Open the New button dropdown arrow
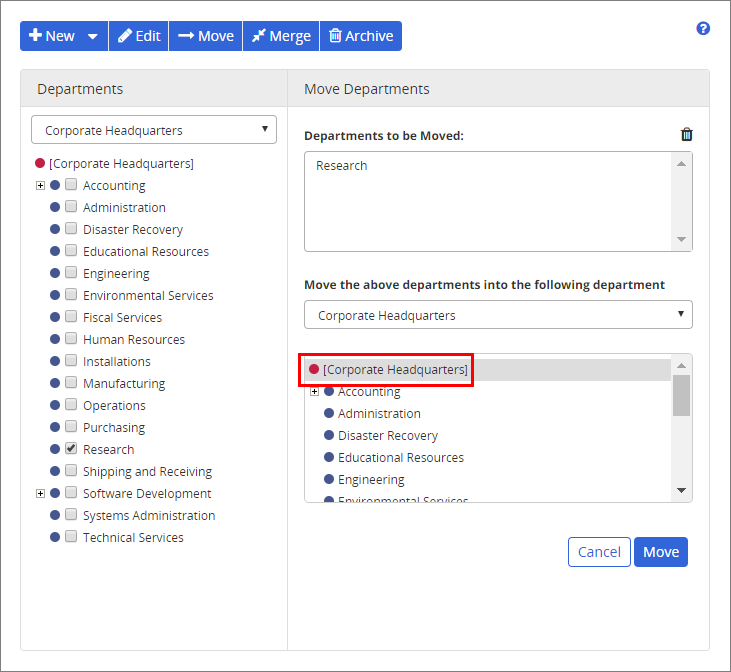 pyautogui.click(x=93, y=36)
